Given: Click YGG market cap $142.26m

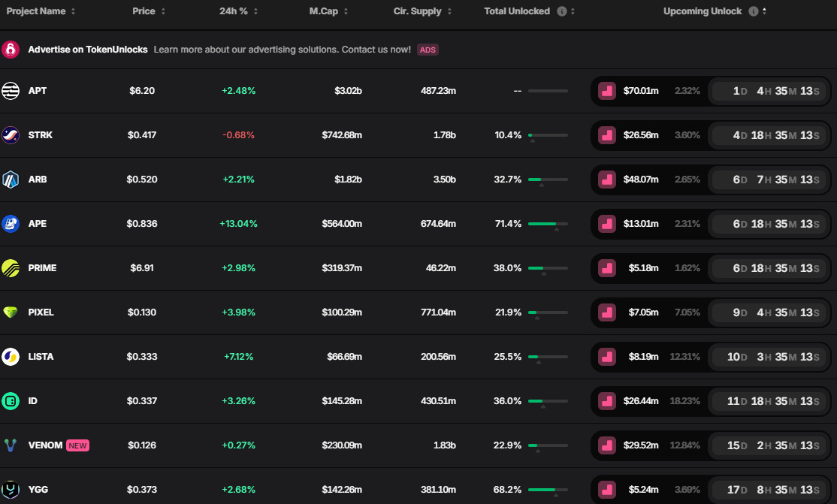Looking at the screenshot, I should tap(342, 490).
